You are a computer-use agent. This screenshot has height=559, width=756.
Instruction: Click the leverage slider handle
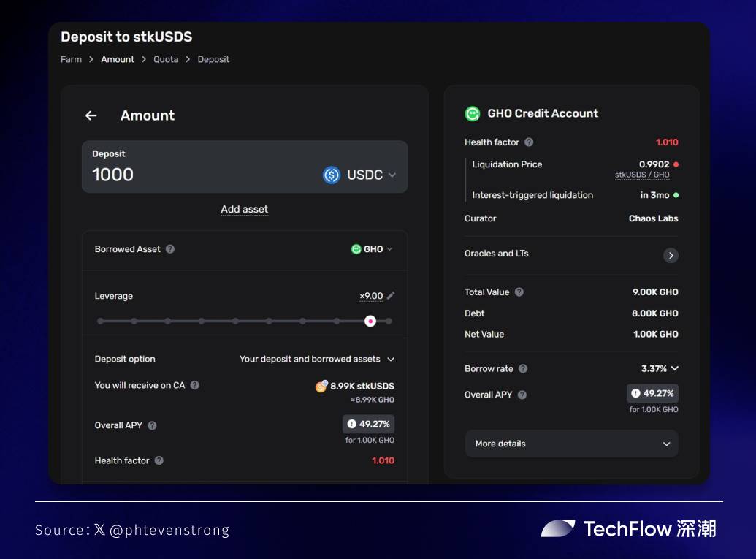tap(370, 322)
